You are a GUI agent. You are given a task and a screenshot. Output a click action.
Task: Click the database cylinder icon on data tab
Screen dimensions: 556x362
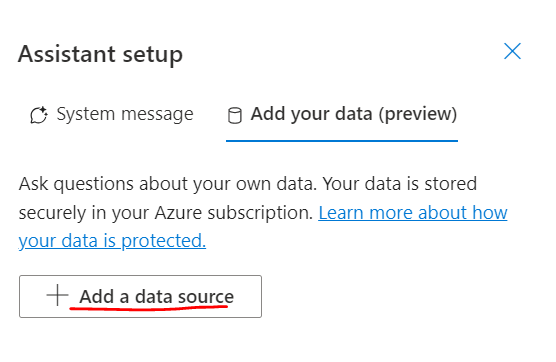click(234, 115)
